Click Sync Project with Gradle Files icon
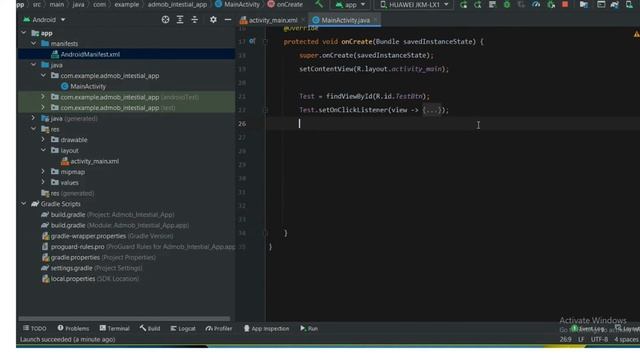 click(614, 5)
